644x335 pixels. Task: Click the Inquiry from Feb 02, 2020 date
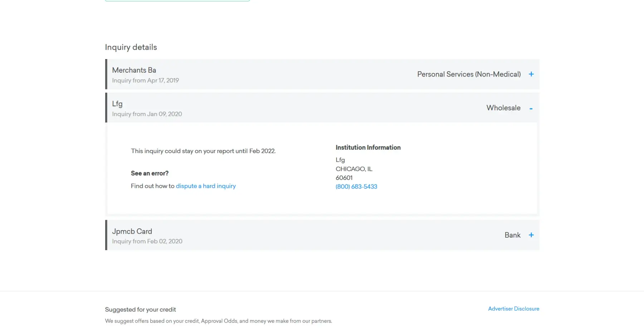pyautogui.click(x=147, y=242)
